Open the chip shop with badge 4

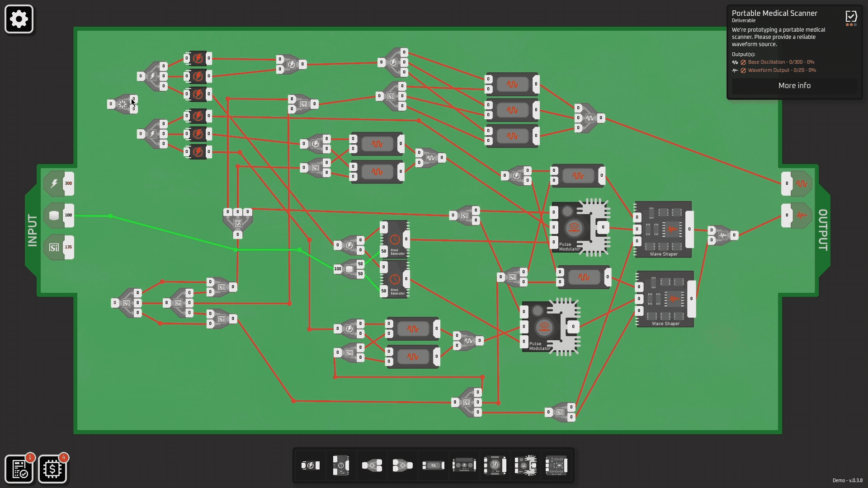coord(52,469)
